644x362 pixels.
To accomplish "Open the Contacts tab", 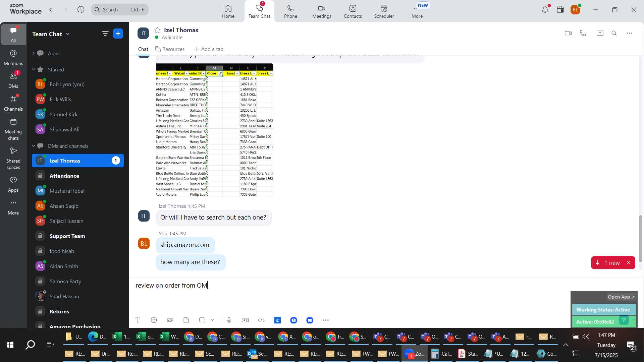I will (x=353, y=11).
